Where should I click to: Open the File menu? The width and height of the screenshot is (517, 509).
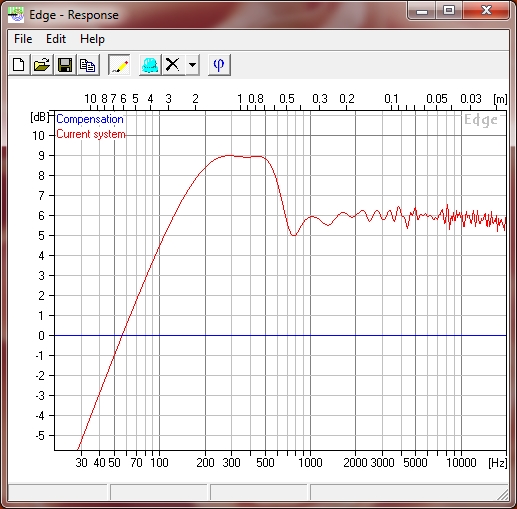23,39
